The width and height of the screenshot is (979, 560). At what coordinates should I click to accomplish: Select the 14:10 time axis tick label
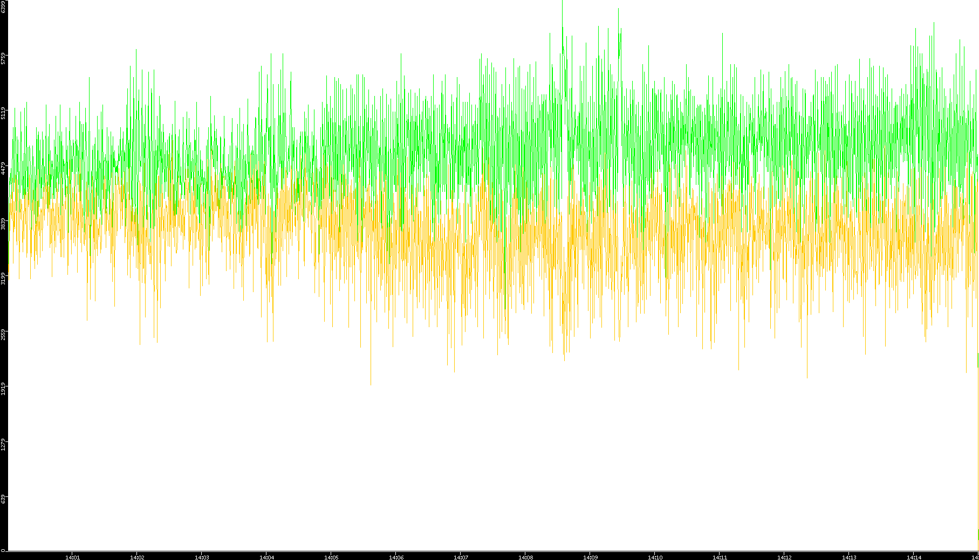(655, 557)
